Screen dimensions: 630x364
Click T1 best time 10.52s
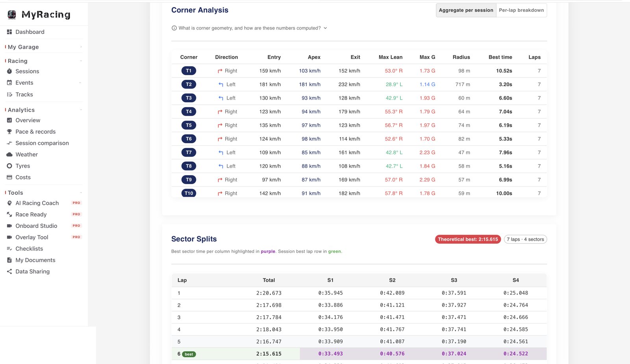(504, 71)
